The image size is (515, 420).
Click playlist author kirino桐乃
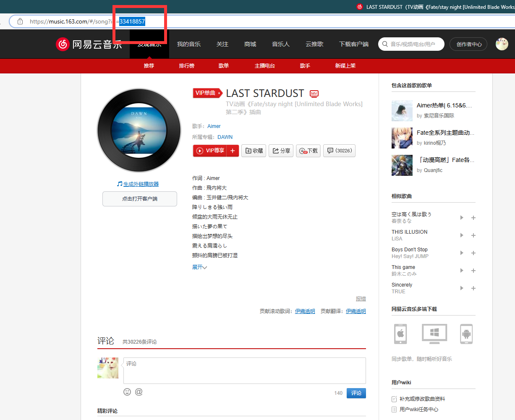(x=435, y=143)
